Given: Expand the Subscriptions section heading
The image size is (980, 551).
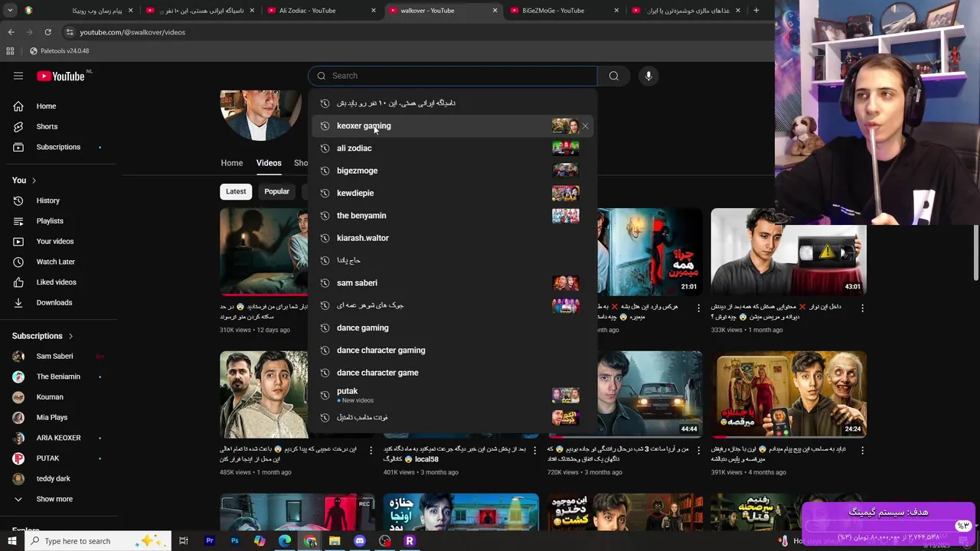Looking at the screenshot, I should tap(43, 336).
